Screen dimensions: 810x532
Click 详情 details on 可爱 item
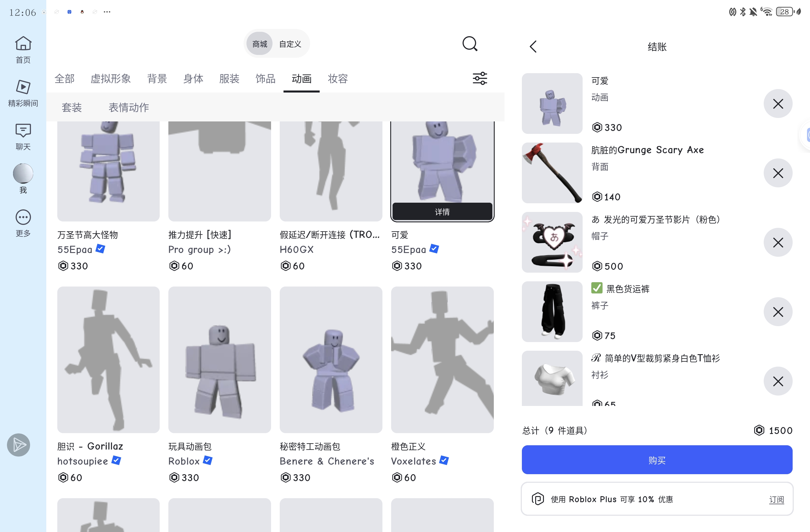(442, 212)
